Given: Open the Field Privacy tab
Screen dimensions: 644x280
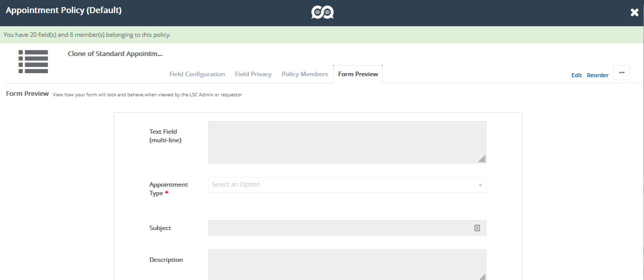Looking at the screenshot, I should click(253, 74).
